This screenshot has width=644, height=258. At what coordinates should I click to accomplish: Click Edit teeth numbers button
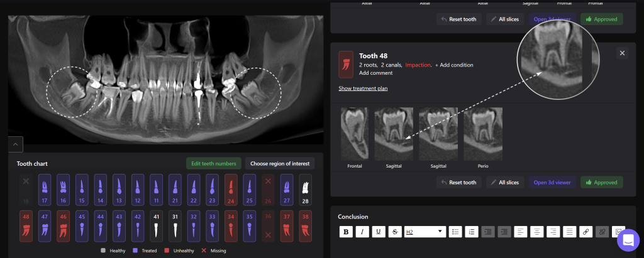coord(213,163)
